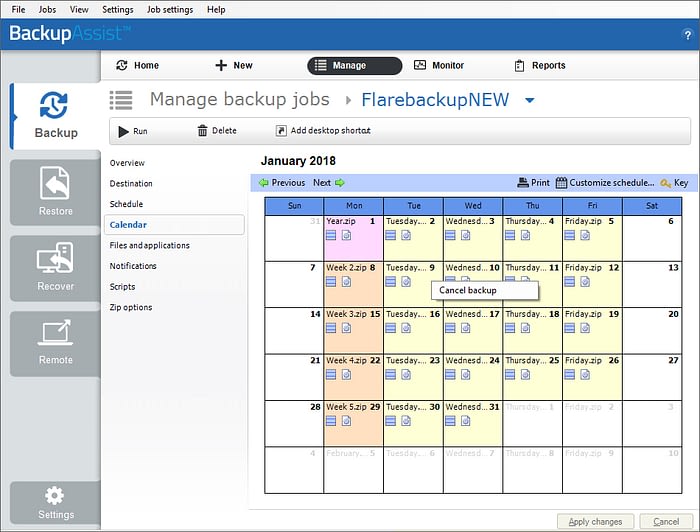Open the Backup section in sidebar

55,116
